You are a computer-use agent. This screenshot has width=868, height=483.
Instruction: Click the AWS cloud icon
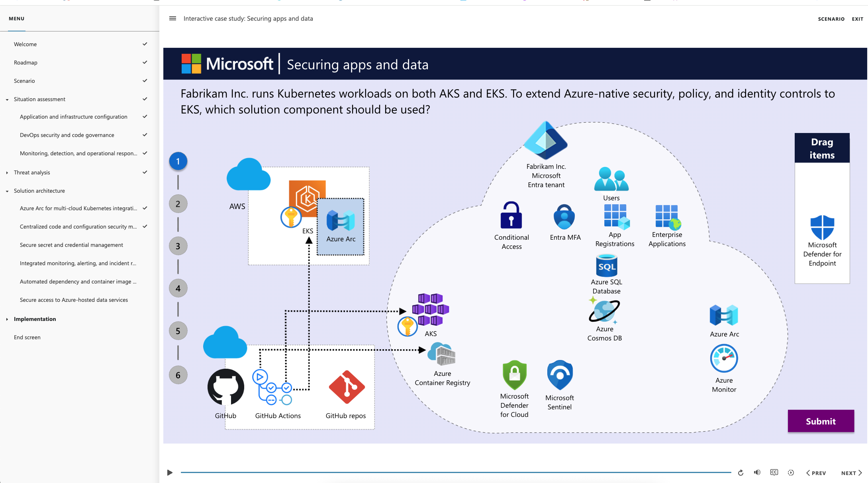(x=248, y=174)
